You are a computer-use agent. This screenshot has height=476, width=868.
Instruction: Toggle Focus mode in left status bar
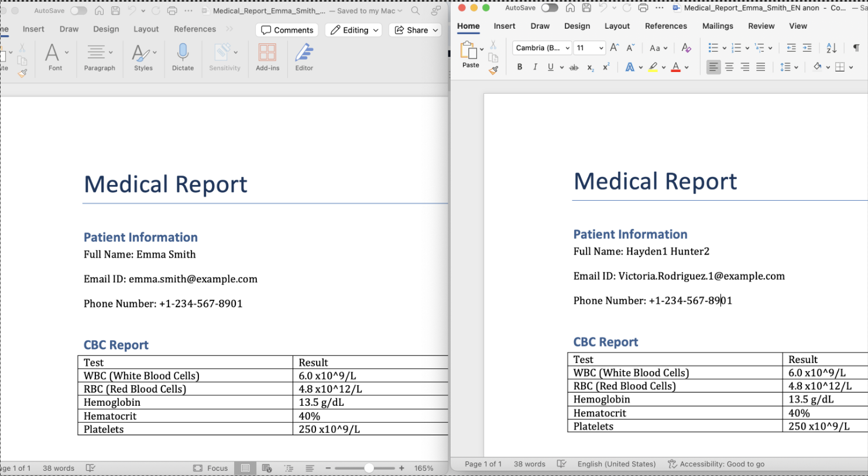pos(211,468)
